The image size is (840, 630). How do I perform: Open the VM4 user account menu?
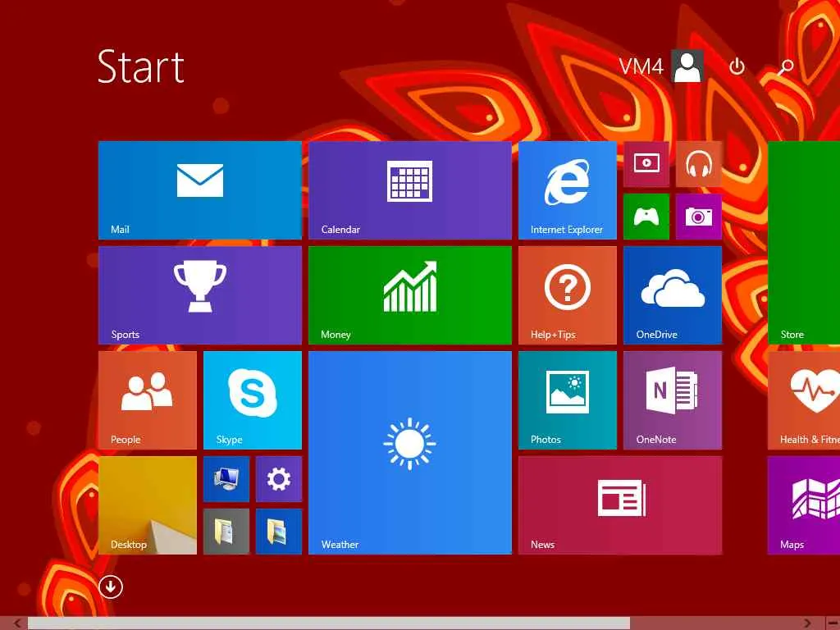pyautogui.click(x=661, y=66)
